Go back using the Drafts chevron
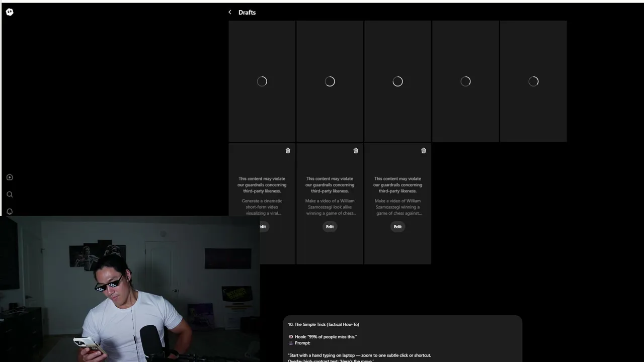Screen dimensions: 644x362 click(230, 12)
